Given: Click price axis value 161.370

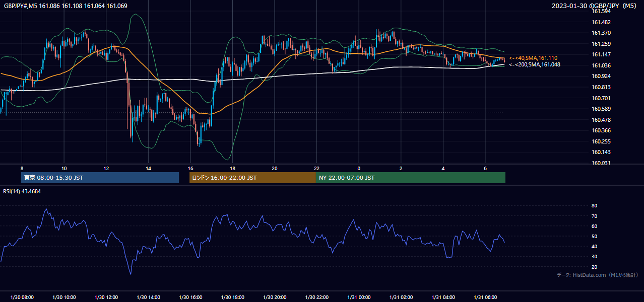Looking at the screenshot, I should point(601,33).
